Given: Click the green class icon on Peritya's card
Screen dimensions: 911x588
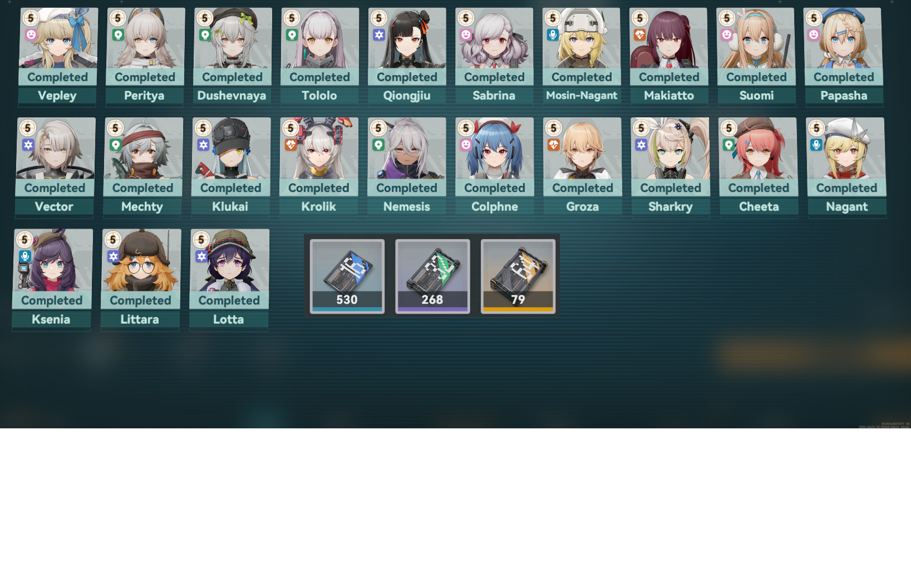Looking at the screenshot, I should click(118, 35).
